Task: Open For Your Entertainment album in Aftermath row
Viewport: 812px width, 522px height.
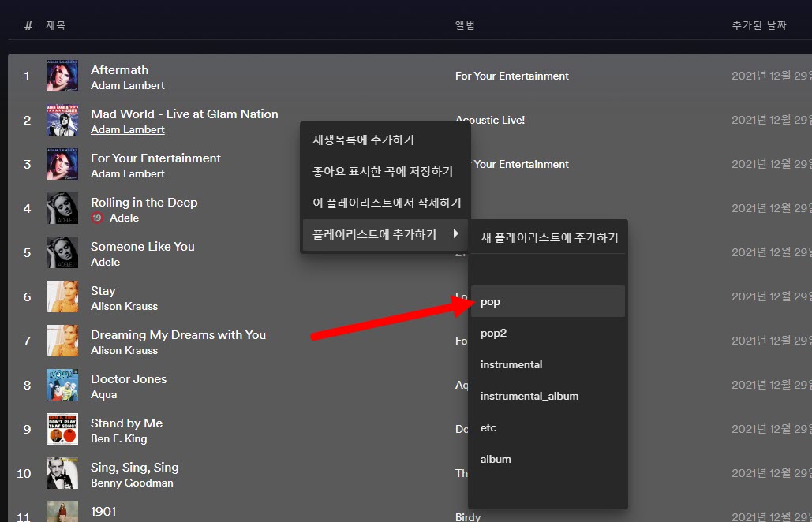Action: (511, 76)
